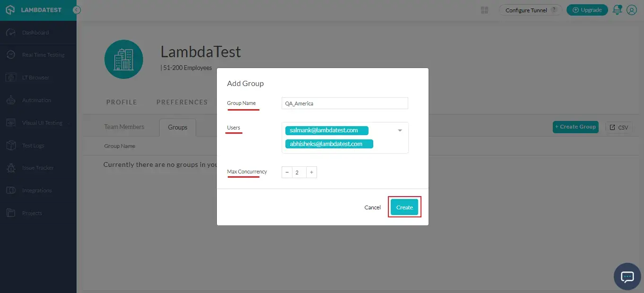Open the Issue Tracker bug icon
This screenshot has width=644, height=293.
pyautogui.click(x=11, y=168)
